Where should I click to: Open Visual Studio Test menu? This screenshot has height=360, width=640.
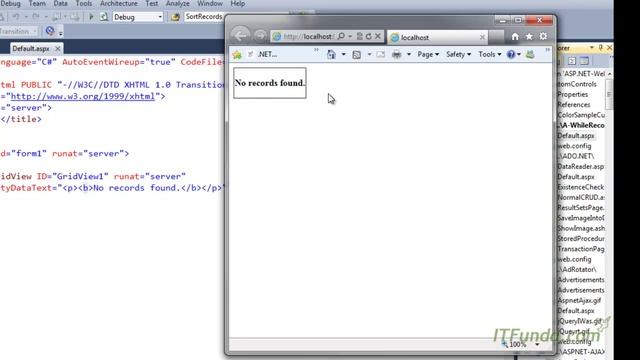coord(151,4)
